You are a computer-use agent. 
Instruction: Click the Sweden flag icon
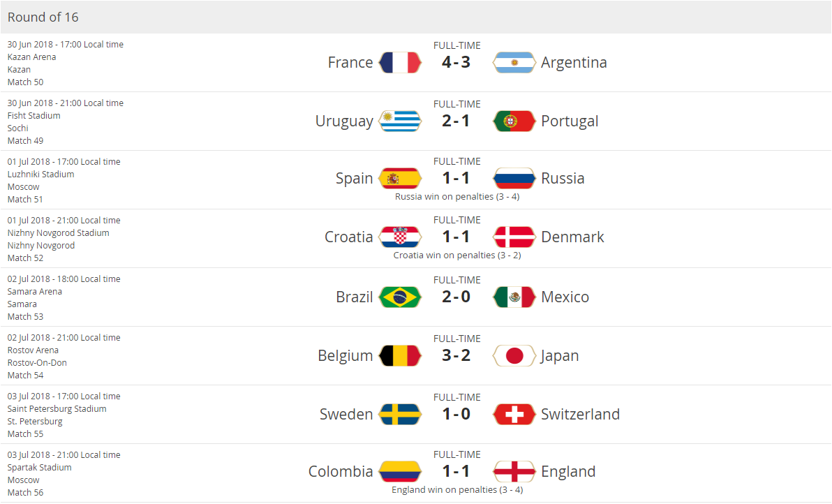coord(400,415)
